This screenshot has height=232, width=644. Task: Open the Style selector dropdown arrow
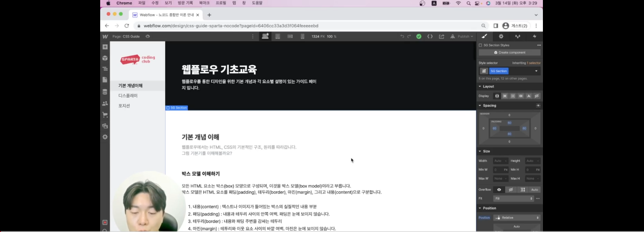(537, 71)
